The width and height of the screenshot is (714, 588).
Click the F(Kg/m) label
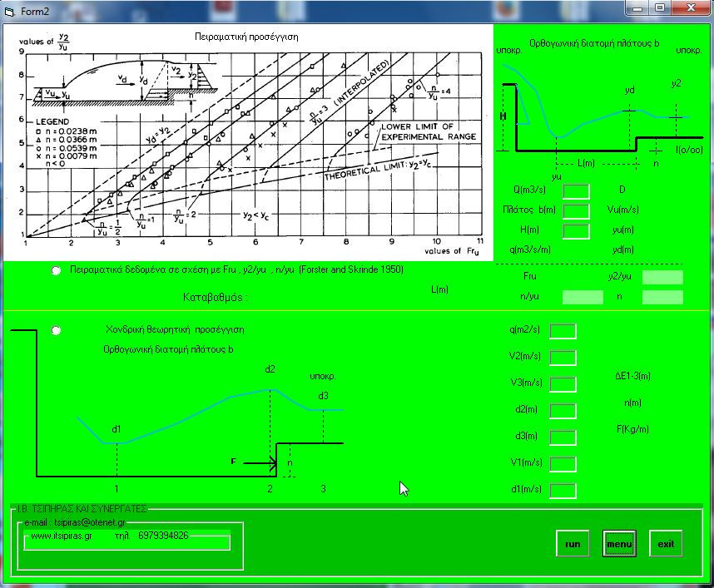pos(632,428)
